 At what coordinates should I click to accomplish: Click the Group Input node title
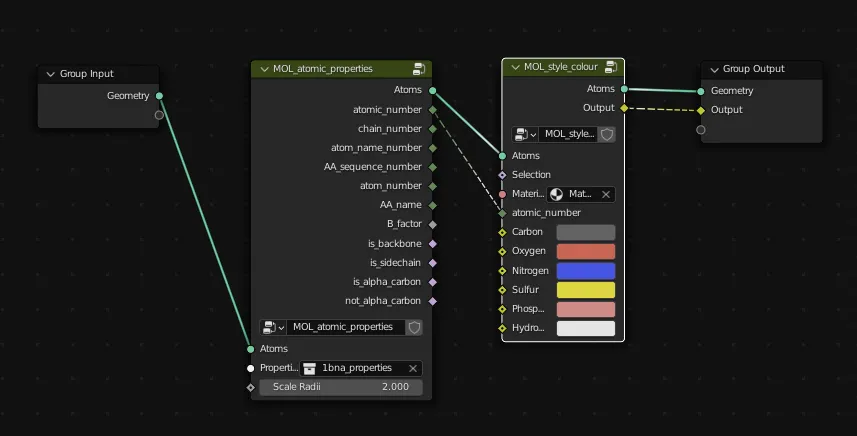coord(86,74)
